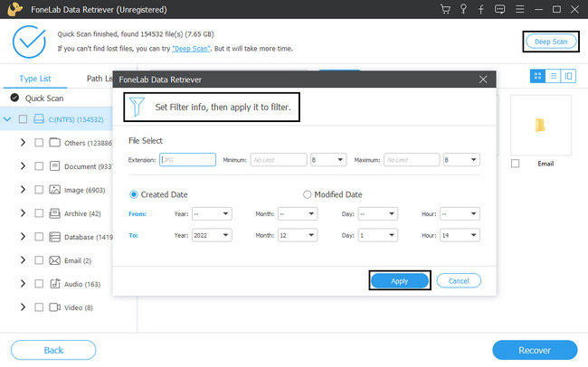Viewport: 588px width, 367px height.
Task: Expand the Video category
Action: point(23,307)
